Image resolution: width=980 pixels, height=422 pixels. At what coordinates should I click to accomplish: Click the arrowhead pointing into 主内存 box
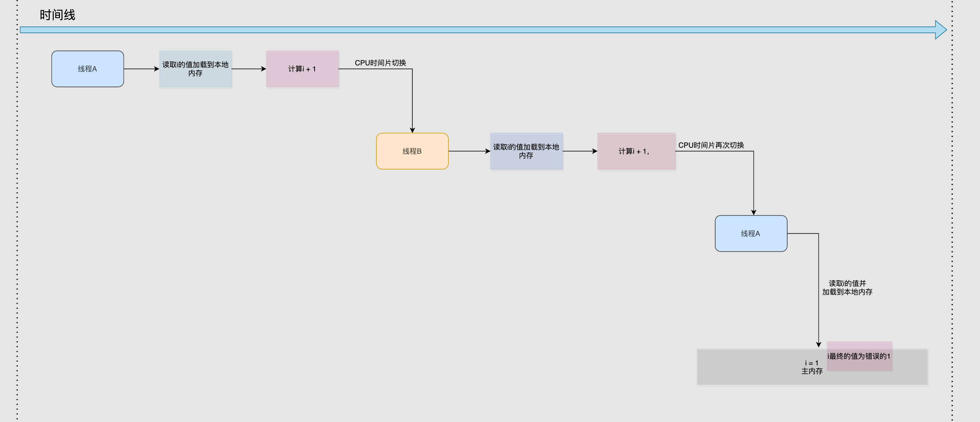pyautogui.click(x=818, y=344)
